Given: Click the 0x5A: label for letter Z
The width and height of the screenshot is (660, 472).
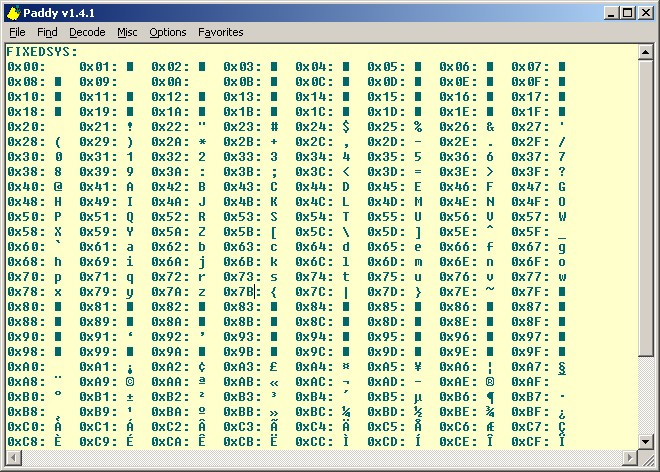Looking at the screenshot, I should coord(170,232).
